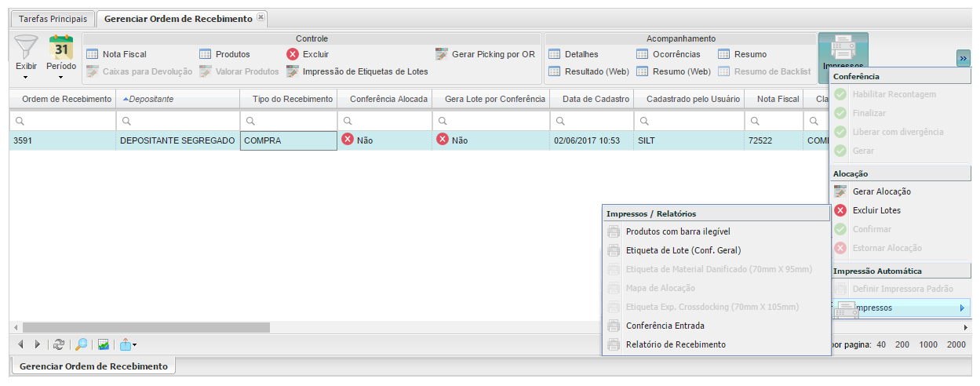Viewport: 980px width, 386px height.
Task: Go to next page with right arrow
Action: point(37,344)
